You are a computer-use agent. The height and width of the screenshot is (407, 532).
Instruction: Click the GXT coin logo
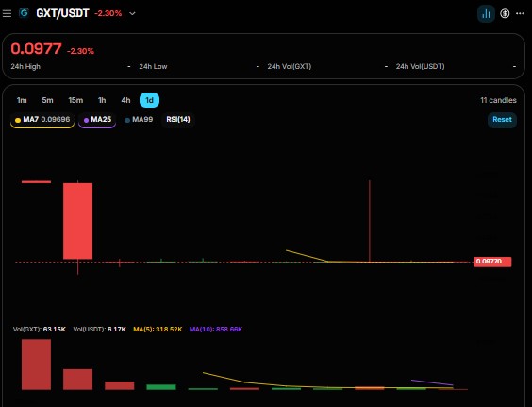24,13
